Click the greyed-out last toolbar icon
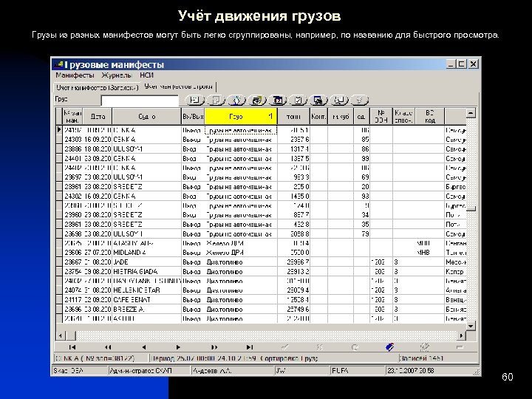Screen dimensions: 532x399 tap(359, 100)
